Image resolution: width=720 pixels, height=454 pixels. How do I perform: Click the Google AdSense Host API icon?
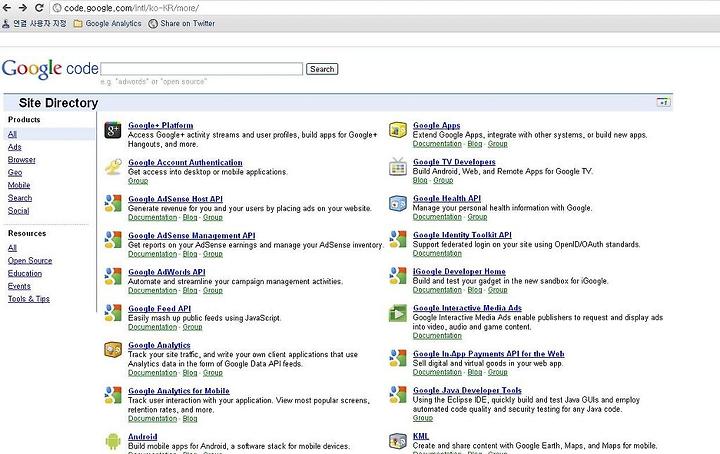[x=113, y=203]
